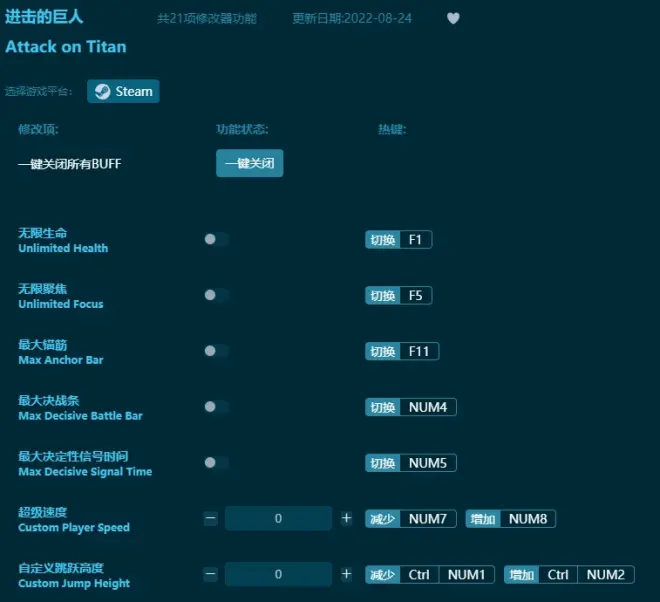660x602 pixels.
Task: Focus the Custom Jump Height value field
Action: click(278, 575)
